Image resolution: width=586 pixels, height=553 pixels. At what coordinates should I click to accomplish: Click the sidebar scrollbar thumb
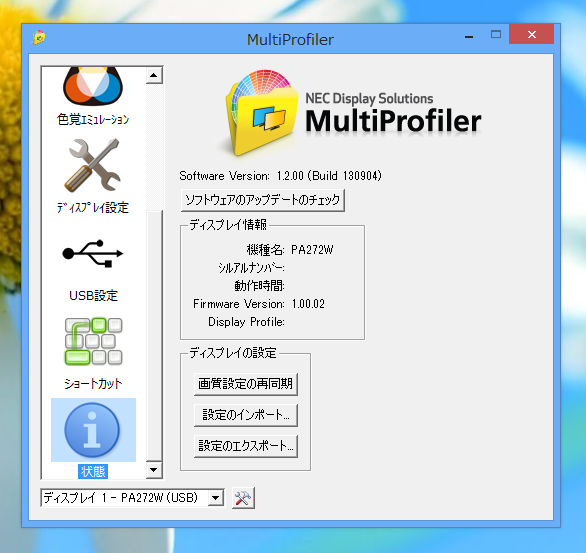click(154, 336)
